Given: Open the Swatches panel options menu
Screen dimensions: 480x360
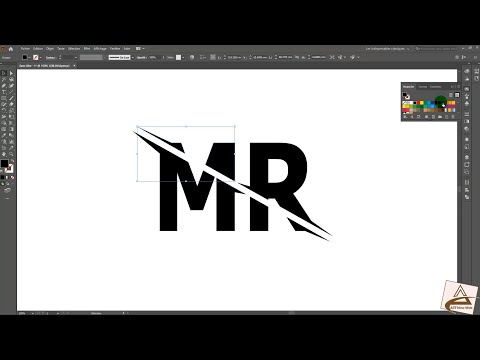Looking at the screenshot, I should pos(459,87).
